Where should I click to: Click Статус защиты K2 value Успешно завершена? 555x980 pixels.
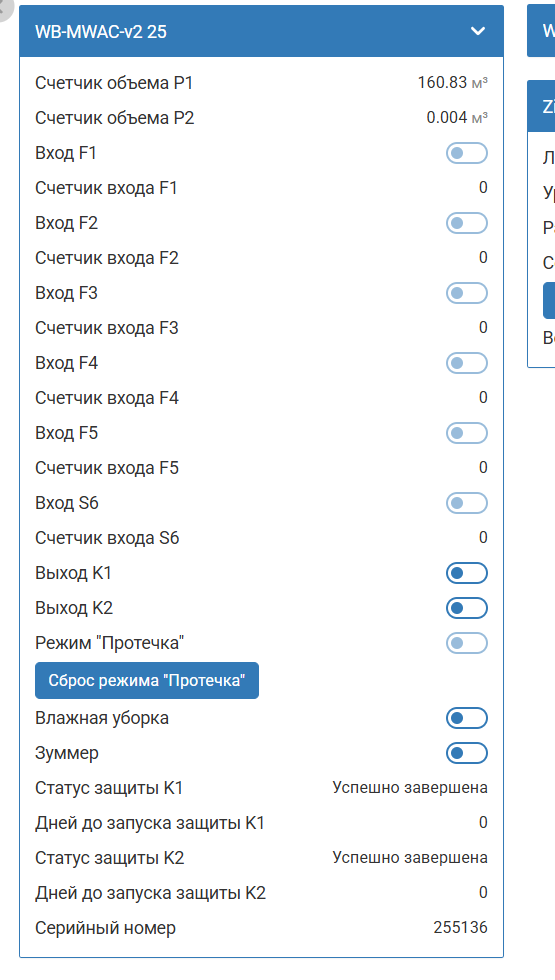tap(410, 858)
